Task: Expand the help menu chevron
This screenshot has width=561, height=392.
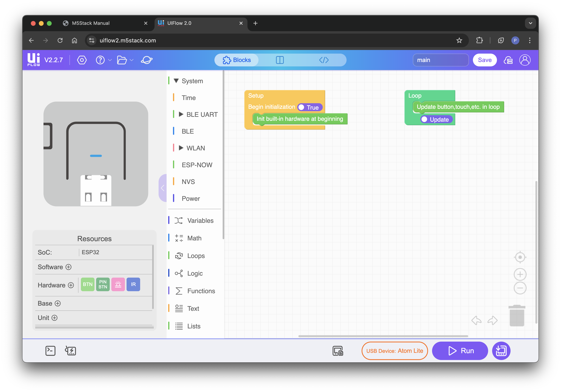Action: coord(110,60)
